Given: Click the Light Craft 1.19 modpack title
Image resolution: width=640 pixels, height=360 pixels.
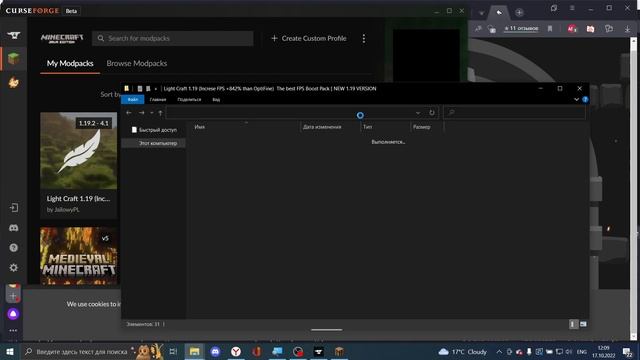Looking at the screenshot, I should [x=78, y=199].
